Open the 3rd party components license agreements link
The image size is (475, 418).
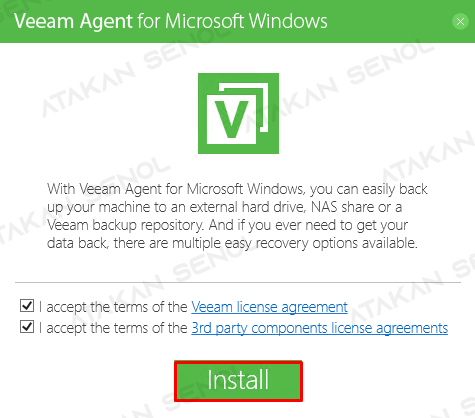tap(320, 328)
